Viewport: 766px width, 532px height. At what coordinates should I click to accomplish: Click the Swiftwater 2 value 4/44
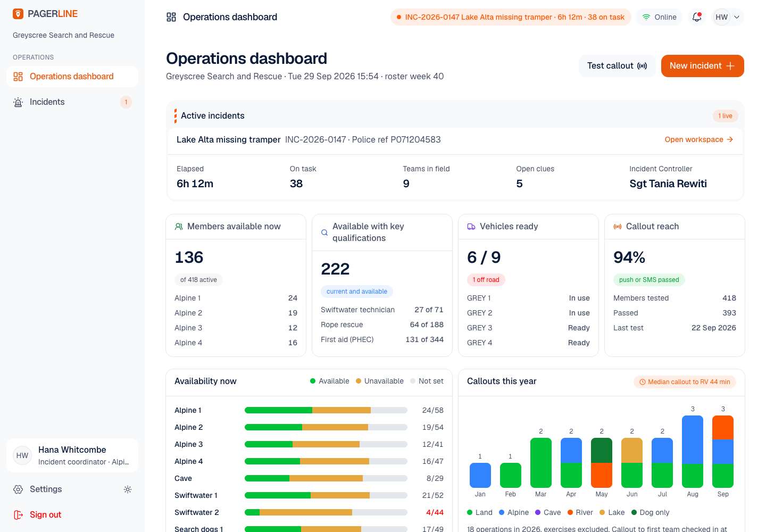435,512
